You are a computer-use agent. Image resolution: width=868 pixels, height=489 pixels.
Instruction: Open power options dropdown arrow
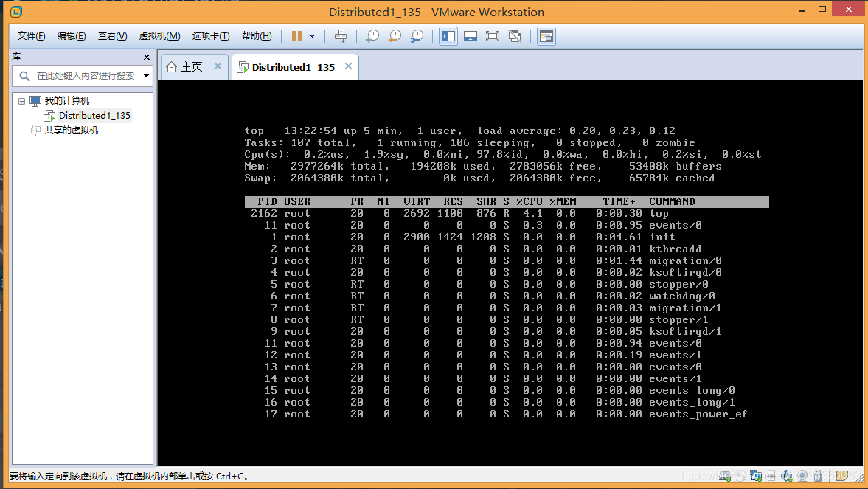pyautogui.click(x=312, y=36)
